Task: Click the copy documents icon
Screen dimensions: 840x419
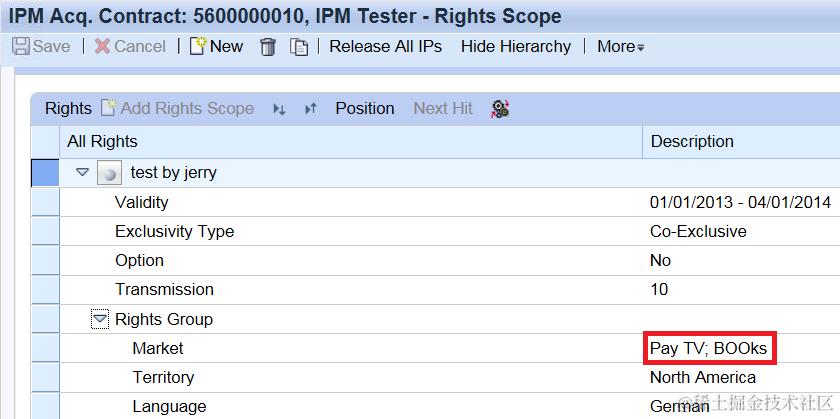Action: pos(299,47)
